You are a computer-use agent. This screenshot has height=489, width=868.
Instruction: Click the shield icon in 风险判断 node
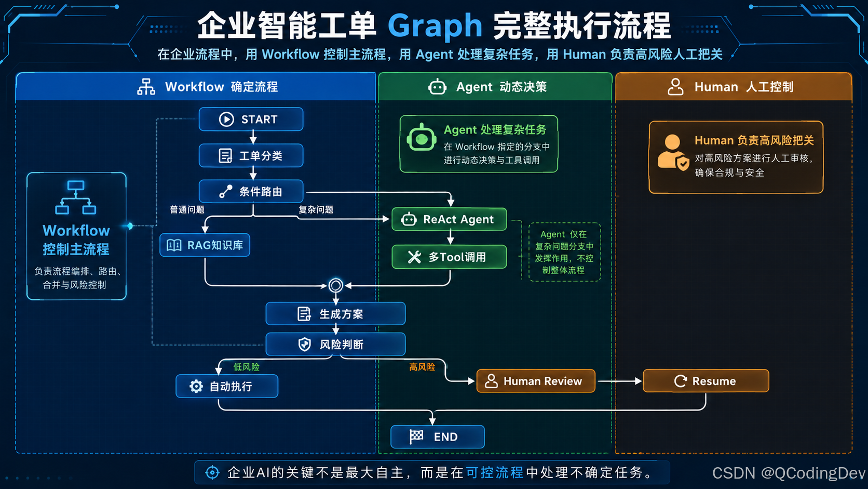pos(305,345)
